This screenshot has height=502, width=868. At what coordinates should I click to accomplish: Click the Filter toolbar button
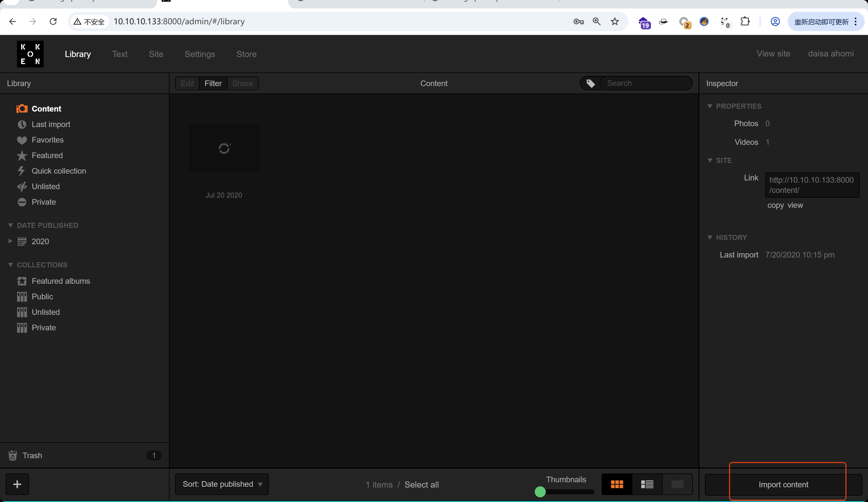coord(213,84)
